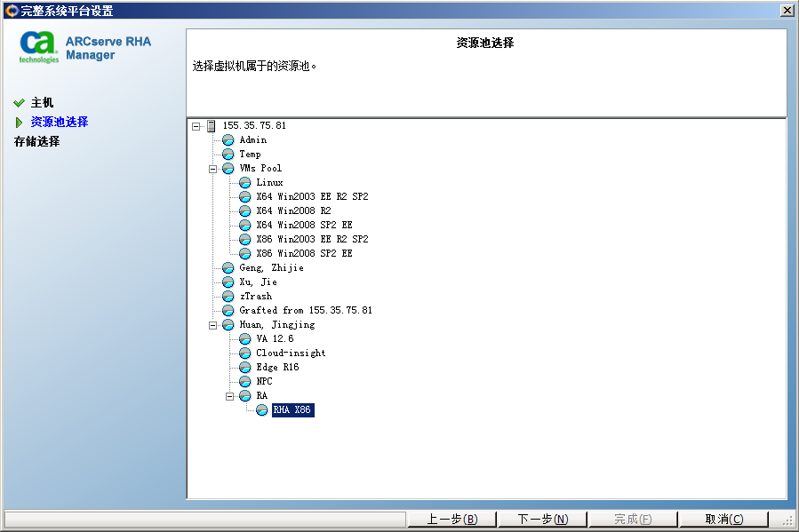
Task: Select the Cloud-insight pool
Action: 291,353
